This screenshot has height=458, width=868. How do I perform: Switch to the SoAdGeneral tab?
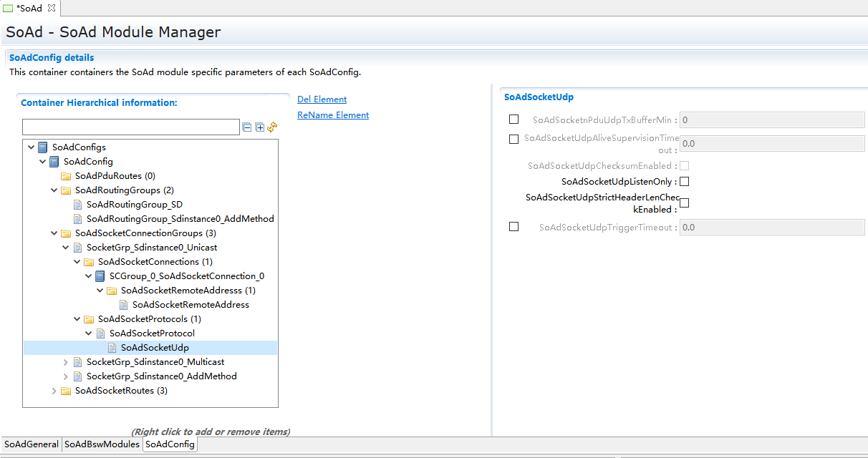click(x=32, y=444)
